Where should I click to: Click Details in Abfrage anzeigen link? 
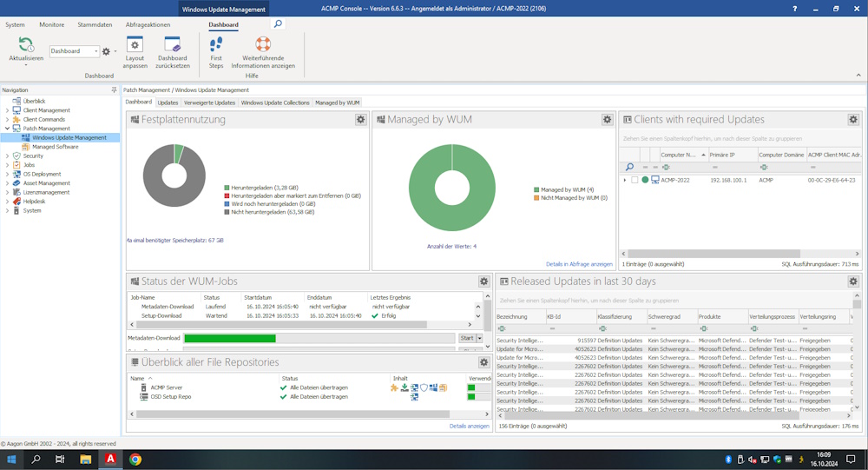(x=579, y=264)
